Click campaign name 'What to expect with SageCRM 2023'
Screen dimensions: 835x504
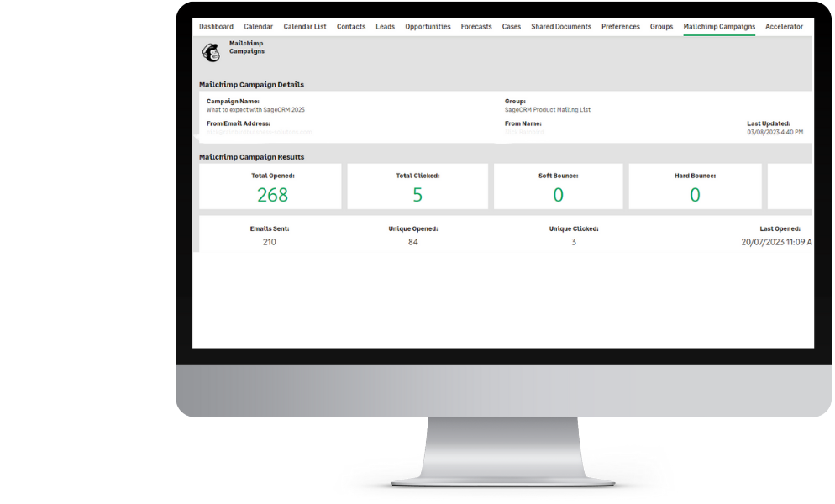(255, 110)
